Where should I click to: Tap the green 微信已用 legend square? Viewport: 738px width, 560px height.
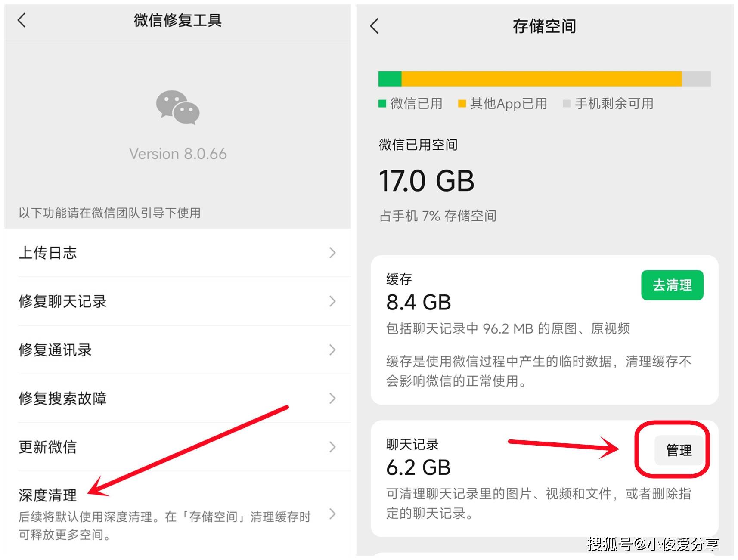pyautogui.click(x=382, y=103)
